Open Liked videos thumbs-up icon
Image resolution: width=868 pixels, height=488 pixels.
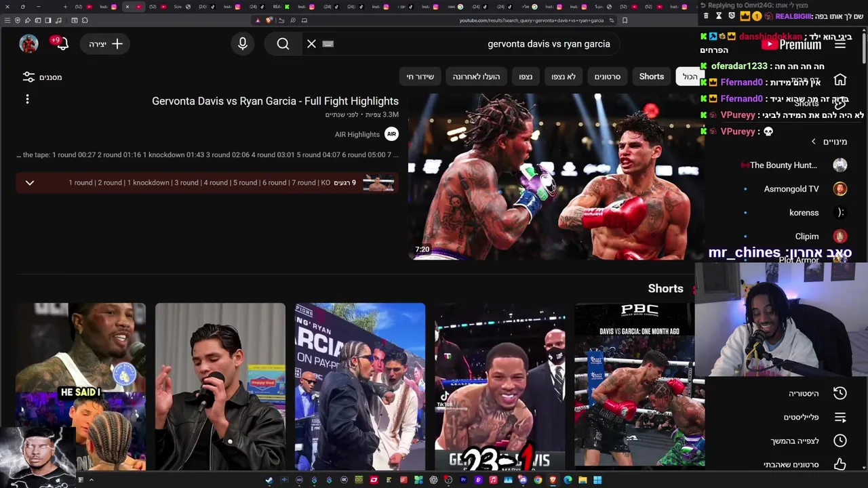(840, 464)
